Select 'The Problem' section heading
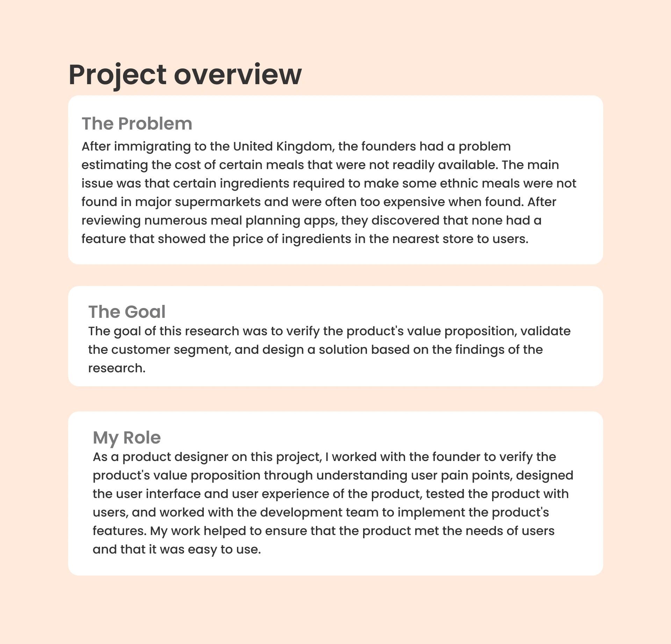The height and width of the screenshot is (644, 671). (137, 124)
